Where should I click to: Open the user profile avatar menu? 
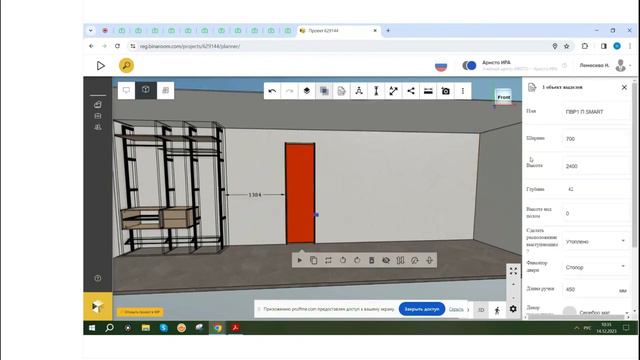point(620,65)
